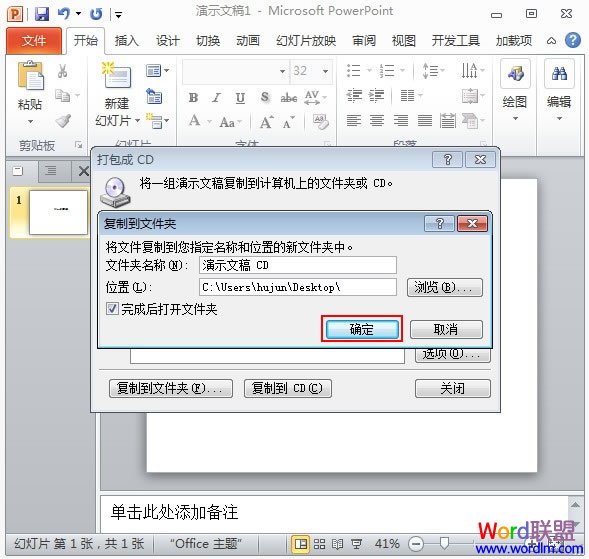Viewport: 589px width, 559px height.
Task: Toggle Underline formatting U
Action: point(240,98)
